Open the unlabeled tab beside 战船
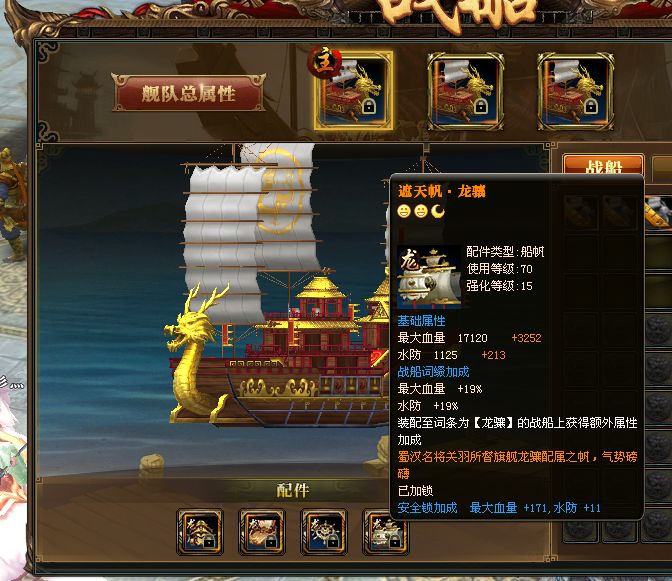Image resolution: width=672 pixels, height=581 pixels. 662,169
